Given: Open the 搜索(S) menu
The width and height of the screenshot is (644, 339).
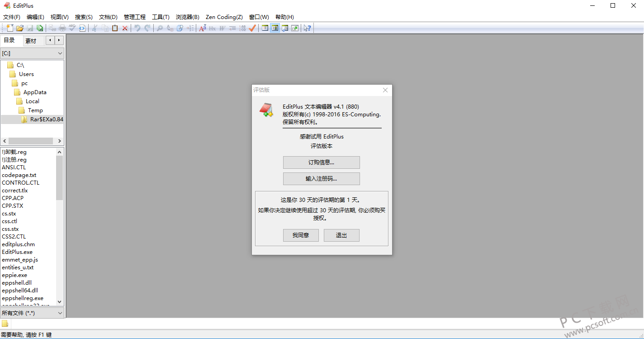Looking at the screenshot, I should tap(84, 17).
